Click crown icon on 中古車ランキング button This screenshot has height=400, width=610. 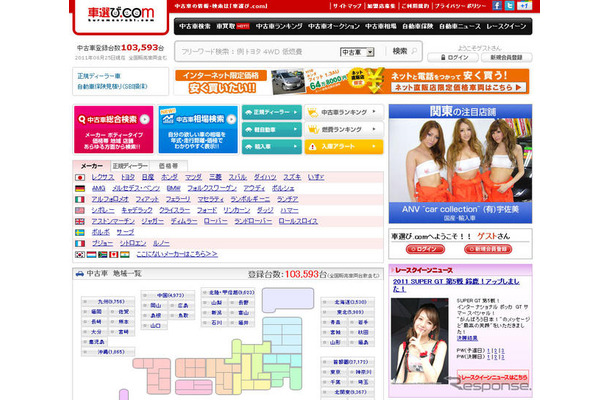[x=313, y=112]
